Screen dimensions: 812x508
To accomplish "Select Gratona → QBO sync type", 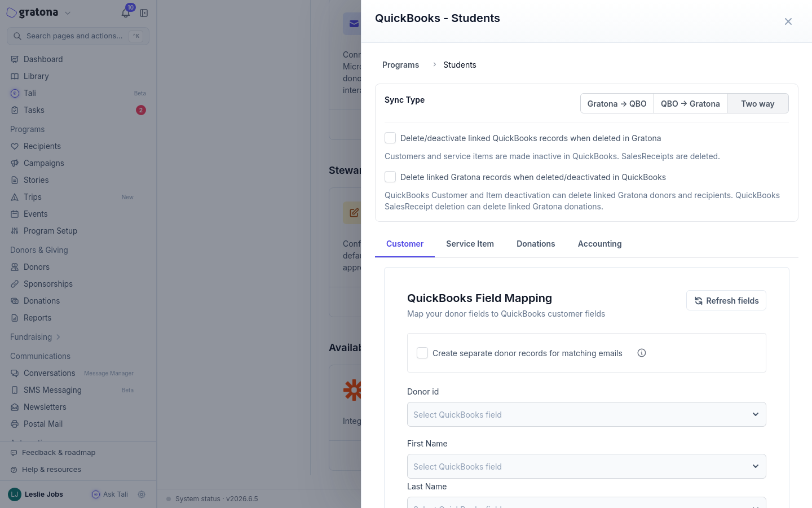I will [x=617, y=103].
